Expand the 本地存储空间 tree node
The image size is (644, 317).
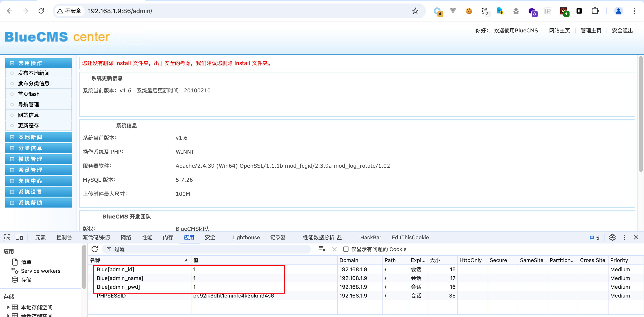pos(8,307)
